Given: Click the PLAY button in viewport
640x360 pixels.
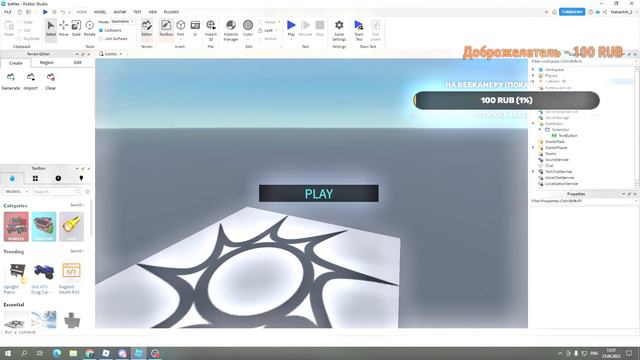Looking at the screenshot, I should [319, 193].
